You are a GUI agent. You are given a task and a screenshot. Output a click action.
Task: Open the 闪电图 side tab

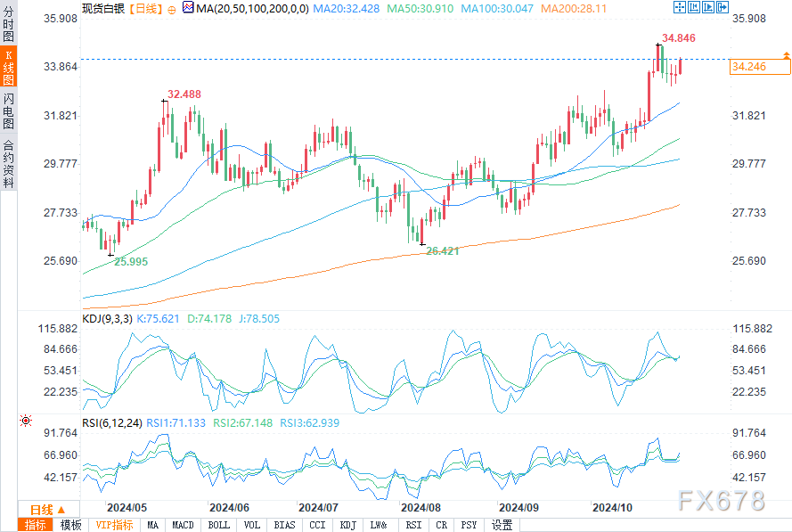click(x=8, y=111)
